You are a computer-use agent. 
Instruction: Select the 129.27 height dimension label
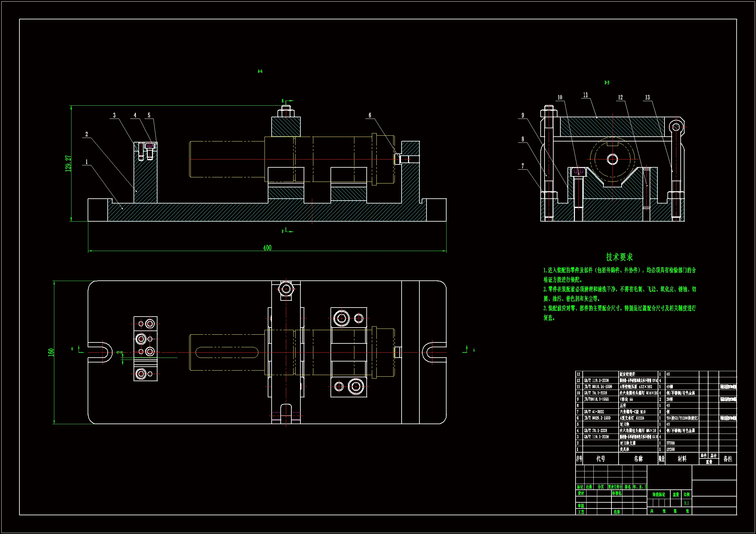point(68,163)
